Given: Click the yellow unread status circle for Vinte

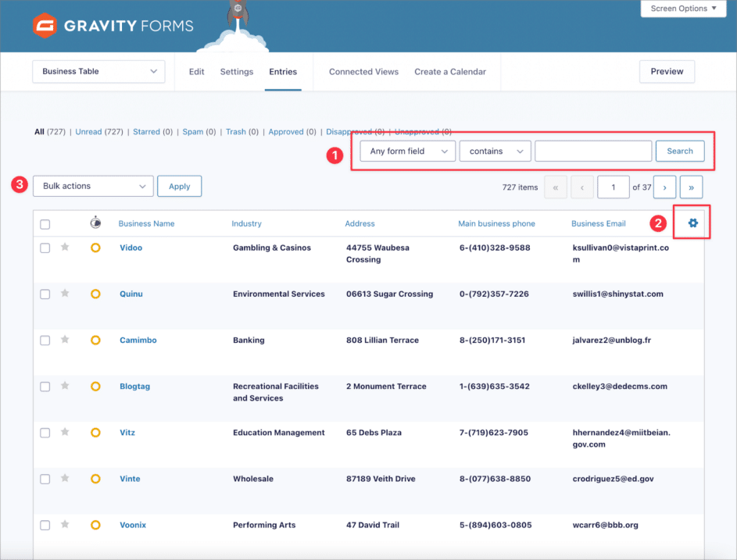Looking at the screenshot, I should point(95,479).
